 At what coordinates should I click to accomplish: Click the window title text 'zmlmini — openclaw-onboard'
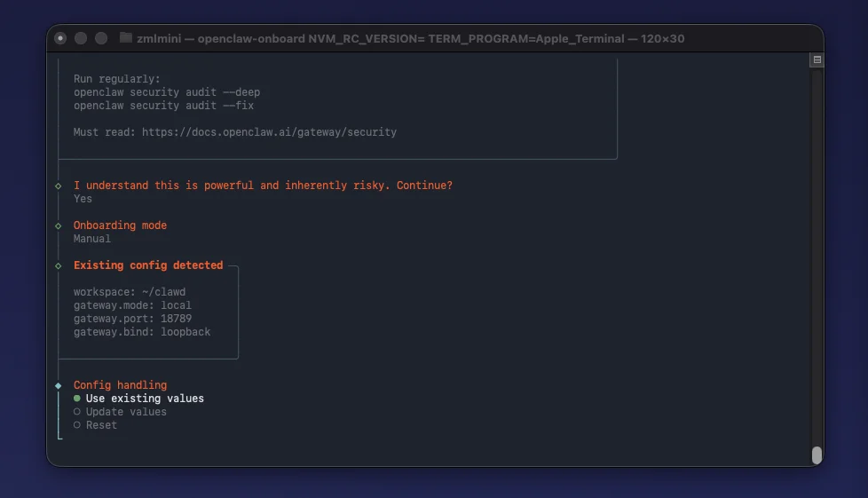pos(221,39)
